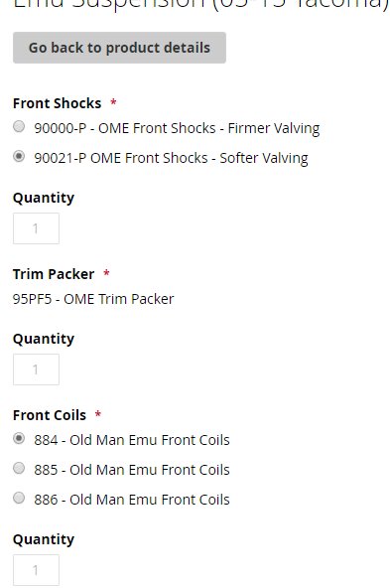Click the Front Shocks section heading
The height and width of the screenshot is (588, 390).
57,103
